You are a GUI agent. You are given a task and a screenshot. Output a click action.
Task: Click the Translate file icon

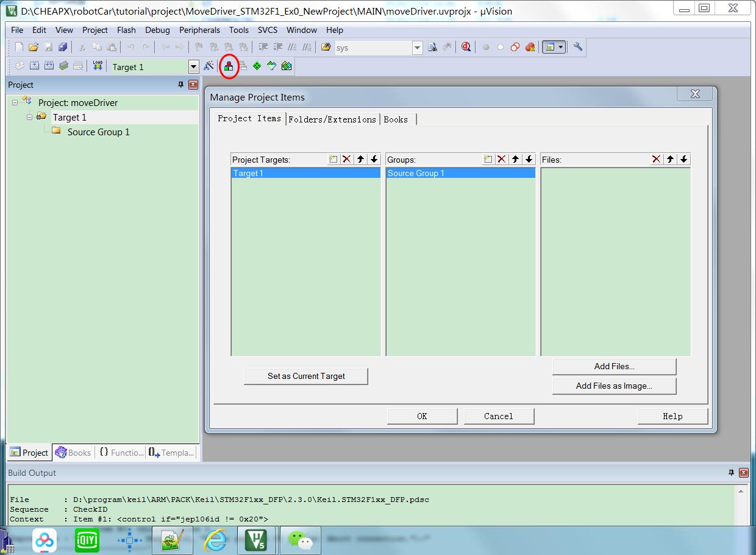pyautogui.click(x=20, y=66)
